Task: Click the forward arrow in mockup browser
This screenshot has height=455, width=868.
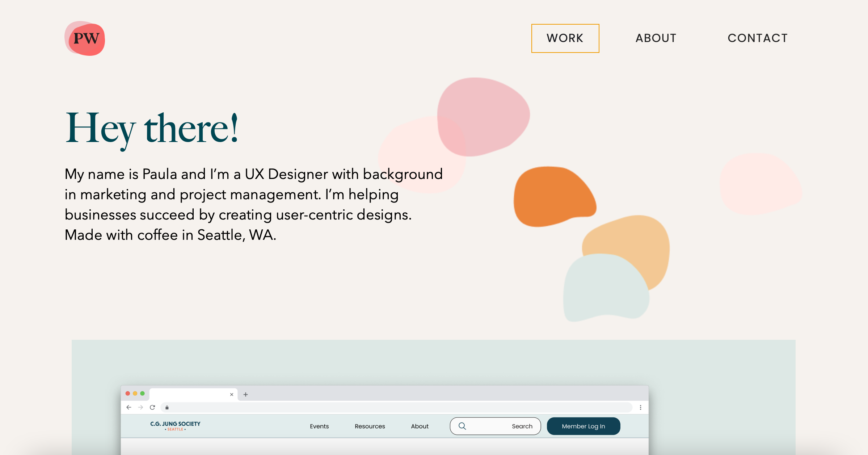Action: (140, 408)
